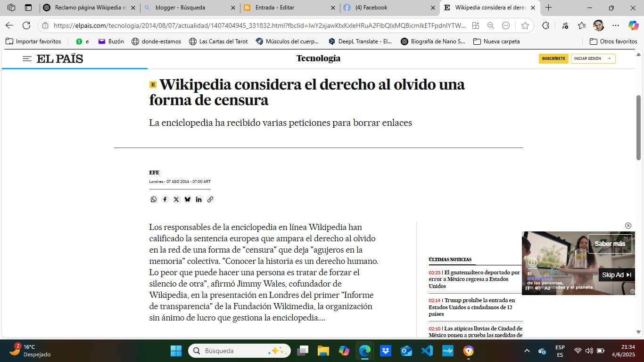Open the Copilot sidebar
The width and height of the screenshot is (644, 362).
(x=633, y=25)
